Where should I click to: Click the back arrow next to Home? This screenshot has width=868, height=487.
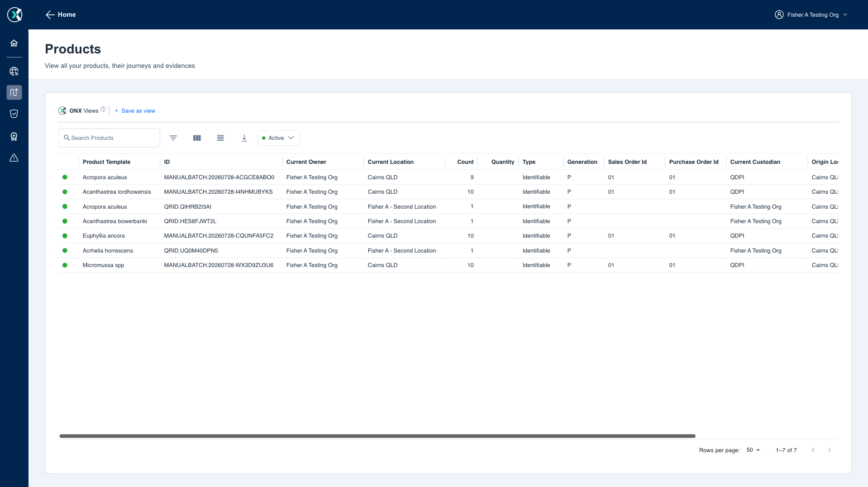point(50,14)
